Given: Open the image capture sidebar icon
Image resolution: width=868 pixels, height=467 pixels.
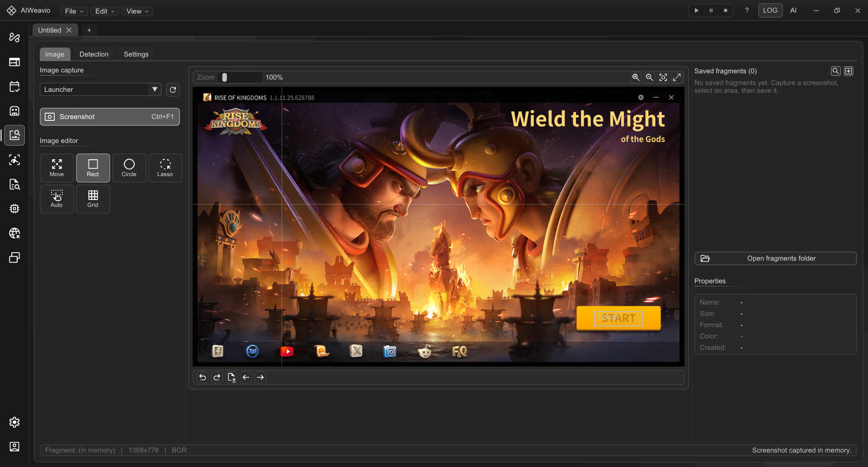Looking at the screenshot, I should pyautogui.click(x=14, y=135).
